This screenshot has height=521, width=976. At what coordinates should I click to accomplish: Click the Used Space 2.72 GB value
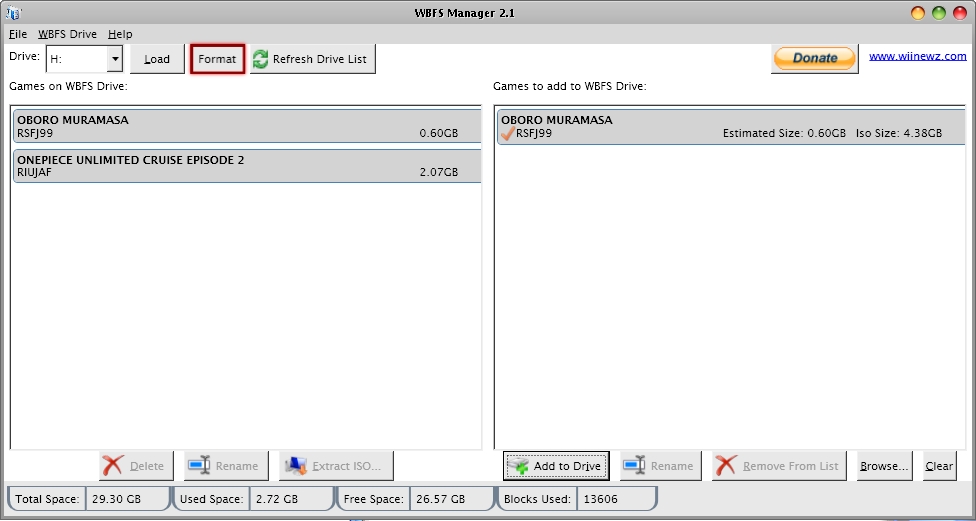point(277,499)
